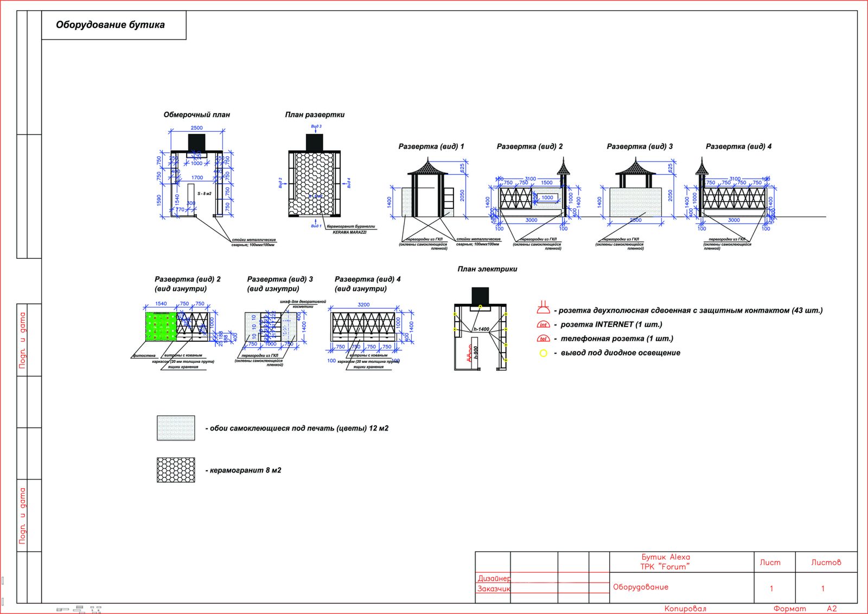868x614 pixels.
Task: Click heading "Развертка (вид) 2 (вид изнутри)"
Action: [x=188, y=284]
